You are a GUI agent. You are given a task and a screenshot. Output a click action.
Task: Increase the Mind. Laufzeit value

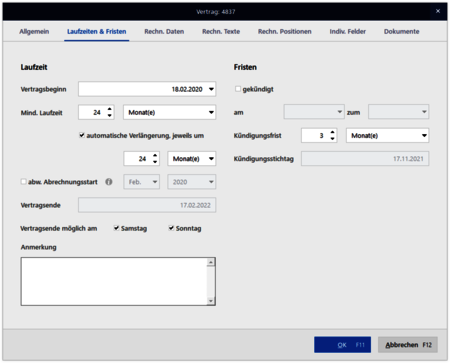(110, 109)
